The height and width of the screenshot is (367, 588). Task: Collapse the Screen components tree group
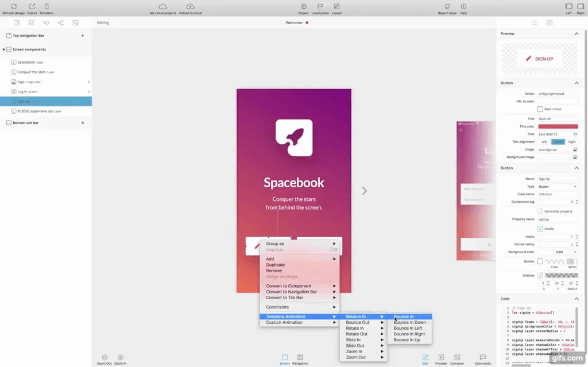(x=4, y=49)
